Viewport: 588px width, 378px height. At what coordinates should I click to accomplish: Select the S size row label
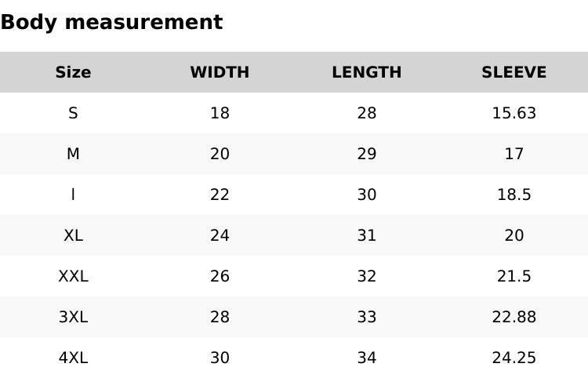tap(73, 113)
